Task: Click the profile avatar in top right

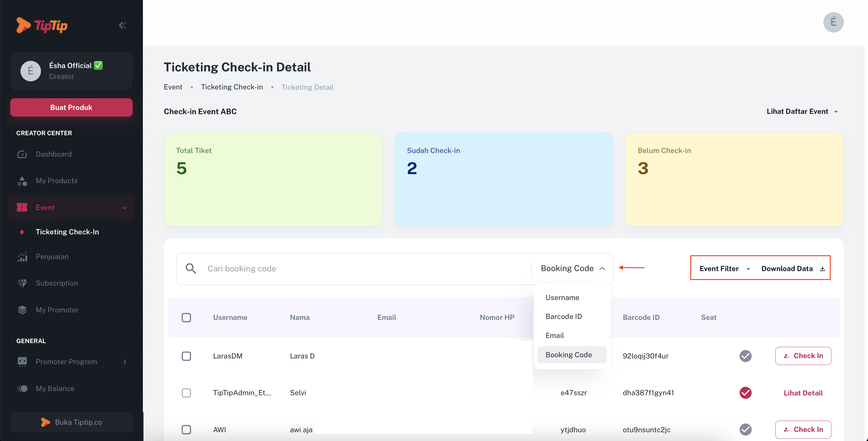Action: click(833, 22)
